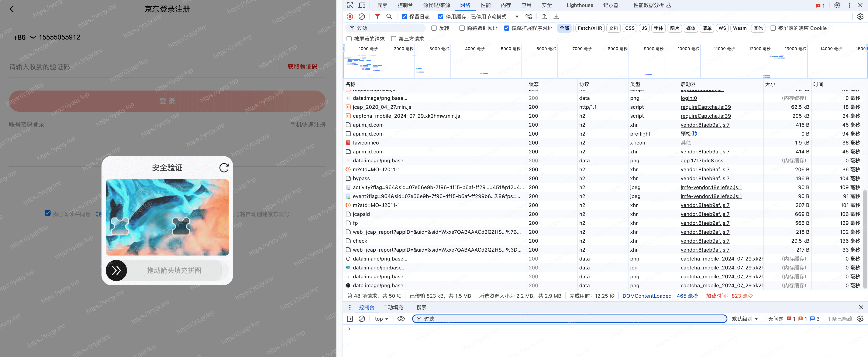Click 获取验证码 link
868x357 pixels.
point(302,67)
